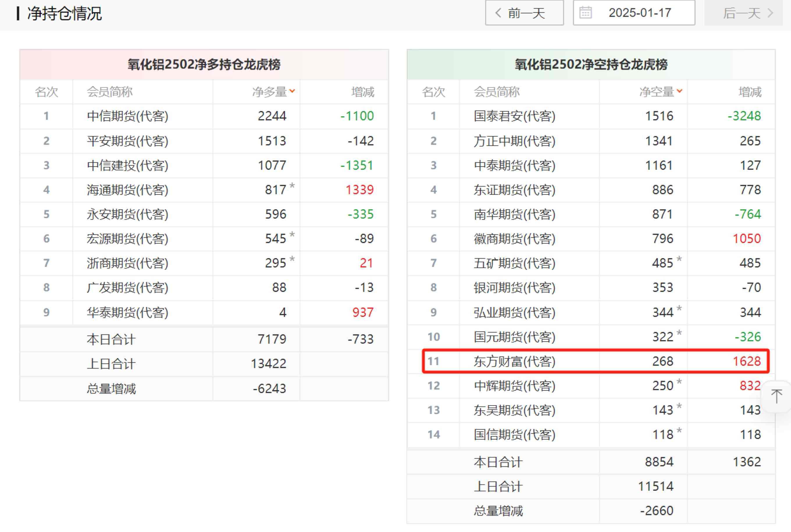Screen dimensions: 791x532
Task: Click the 净多量 sort arrow
Action: (292, 91)
